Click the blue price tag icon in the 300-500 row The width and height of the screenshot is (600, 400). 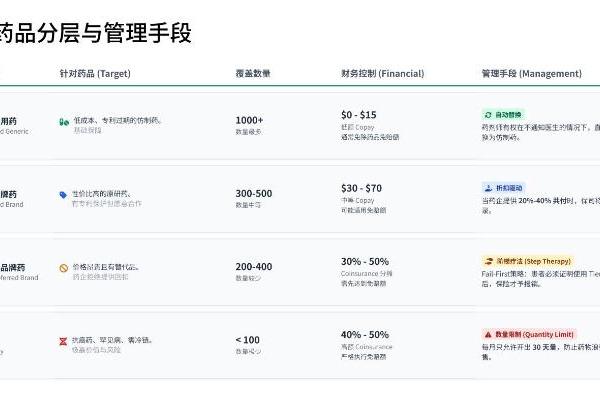click(x=63, y=195)
